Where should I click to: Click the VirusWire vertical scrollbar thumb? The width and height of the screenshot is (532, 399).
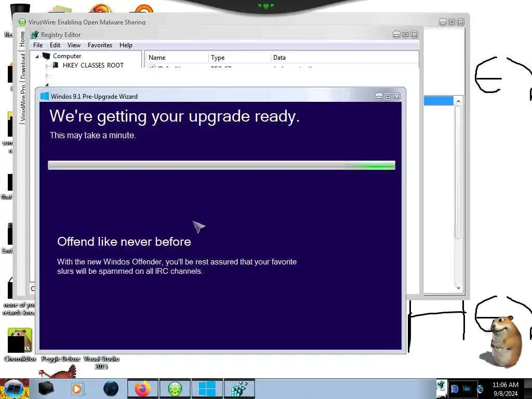pyautogui.click(x=458, y=172)
